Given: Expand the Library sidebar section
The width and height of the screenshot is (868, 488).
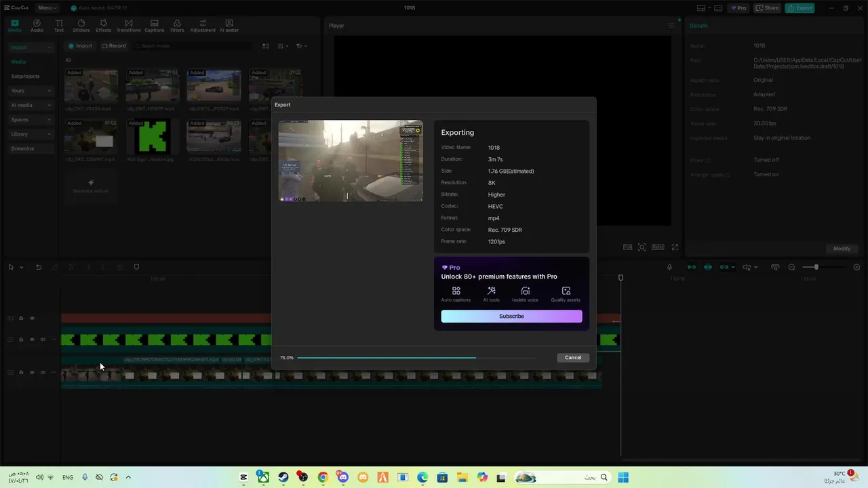Looking at the screenshot, I should (x=30, y=134).
